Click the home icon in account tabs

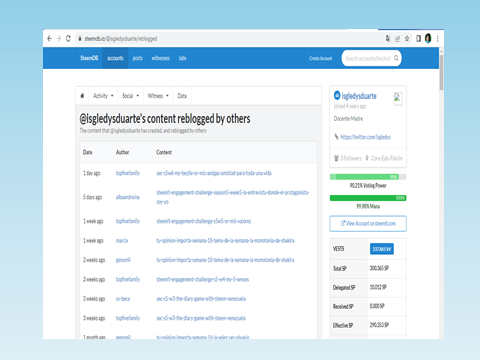point(82,96)
